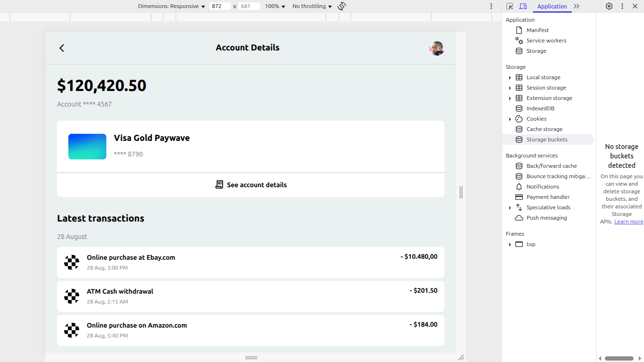The width and height of the screenshot is (644, 362).
Task: Select Storage under the Application section
Action: pyautogui.click(x=537, y=51)
